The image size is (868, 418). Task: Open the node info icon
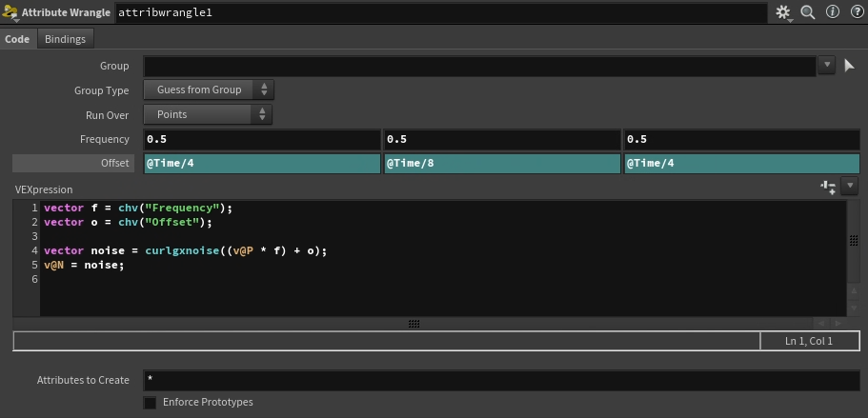tap(831, 12)
